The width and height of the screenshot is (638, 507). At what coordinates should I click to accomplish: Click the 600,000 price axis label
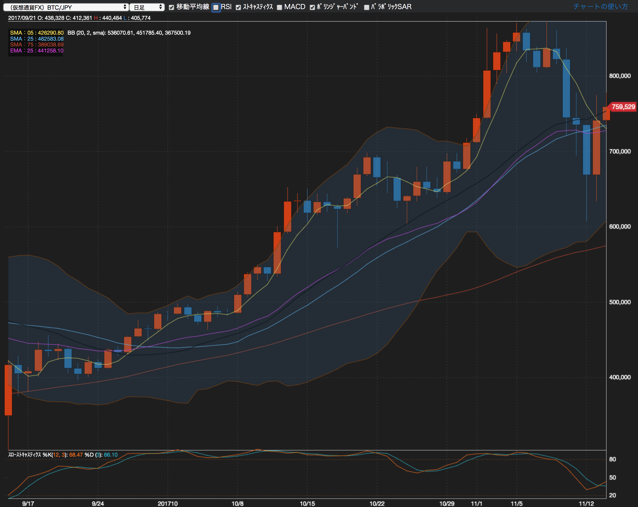coord(620,227)
